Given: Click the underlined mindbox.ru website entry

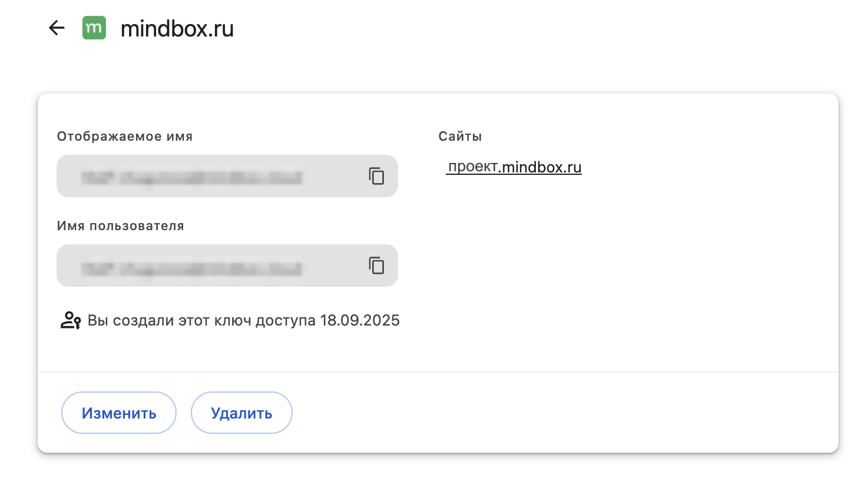Looking at the screenshot, I should 513,167.
